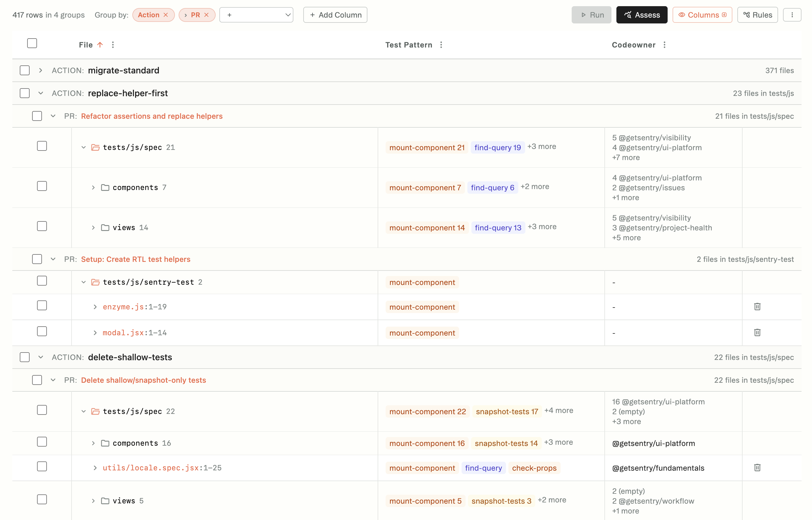Remove the PR grouping chip
This screenshot has height=520, width=812.
(206, 14)
